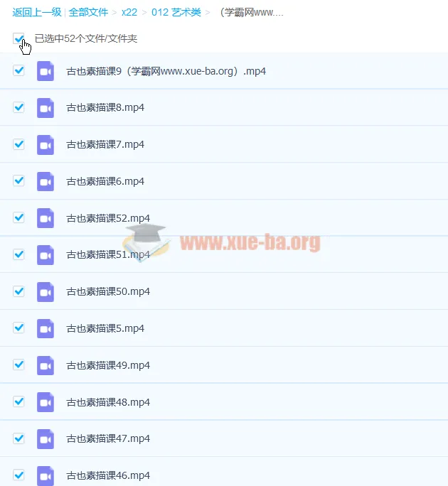
Task: Open file 古也素描课9（学霸网www.xue-ba.org）.mp4
Action: (x=166, y=71)
